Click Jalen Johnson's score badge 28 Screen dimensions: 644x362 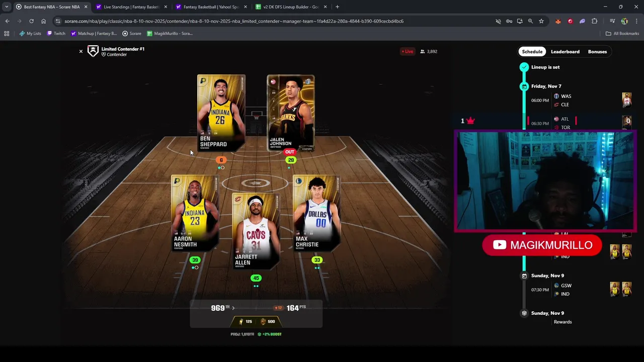[x=291, y=160]
